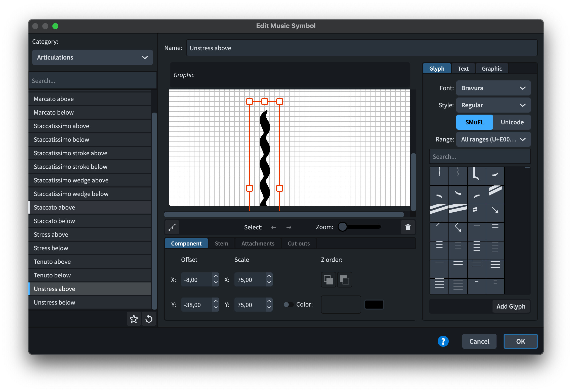Switch glyph mode to Unicode
This screenshot has width=572, height=392.
(x=512, y=122)
